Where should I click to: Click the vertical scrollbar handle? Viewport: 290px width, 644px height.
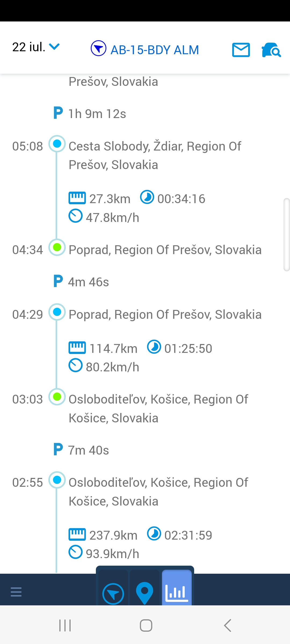(x=287, y=235)
